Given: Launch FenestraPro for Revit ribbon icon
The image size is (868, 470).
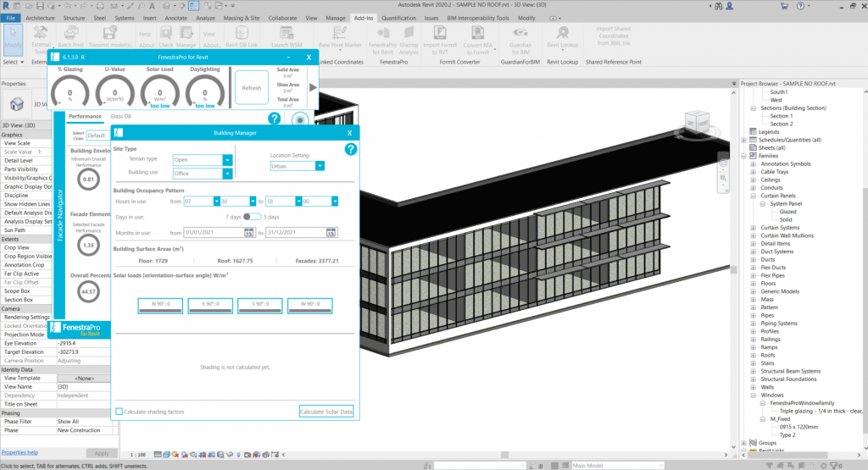Looking at the screenshot, I should click(x=382, y=40).
